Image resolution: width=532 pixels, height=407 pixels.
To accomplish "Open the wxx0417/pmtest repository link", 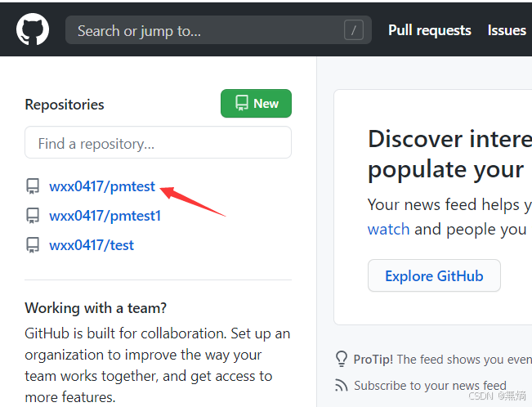I will [102, 186].
